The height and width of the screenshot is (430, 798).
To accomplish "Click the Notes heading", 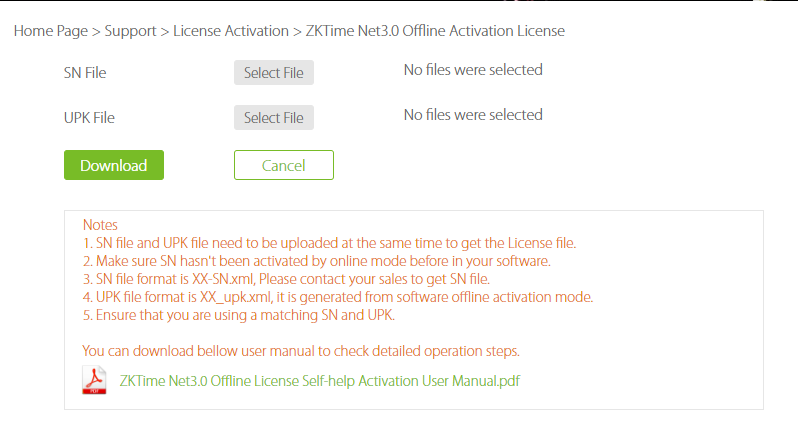I will click(100, 225).
